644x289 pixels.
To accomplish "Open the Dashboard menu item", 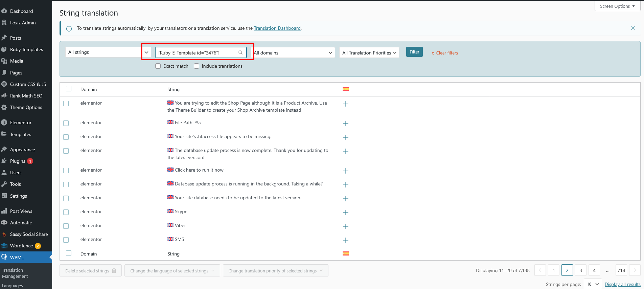I will pos(21,11).
